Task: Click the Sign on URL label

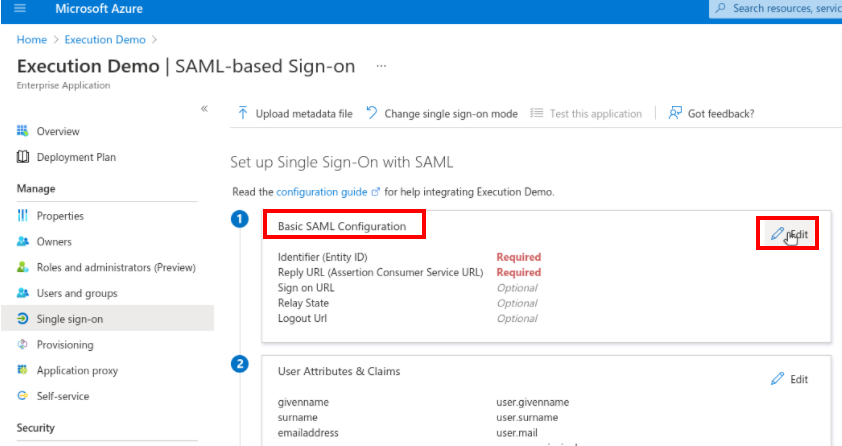Action: coord(306,288)
